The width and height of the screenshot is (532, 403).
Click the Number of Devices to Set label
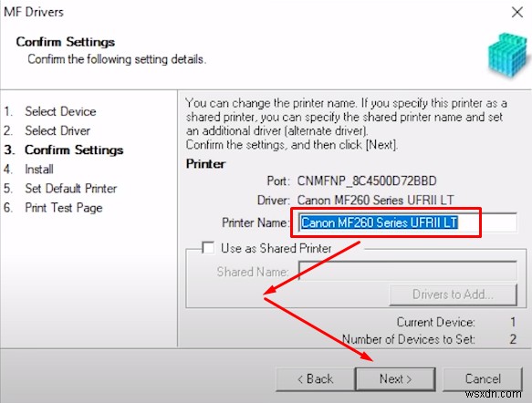408,339
